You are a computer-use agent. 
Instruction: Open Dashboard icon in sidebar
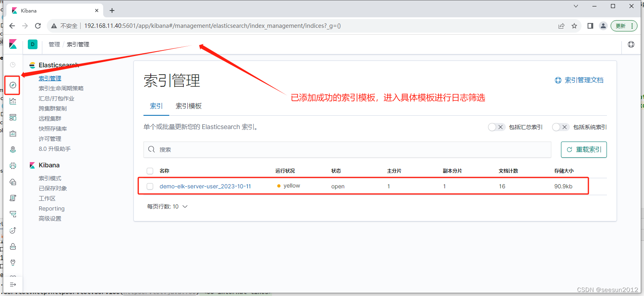(x=13, y=117)
